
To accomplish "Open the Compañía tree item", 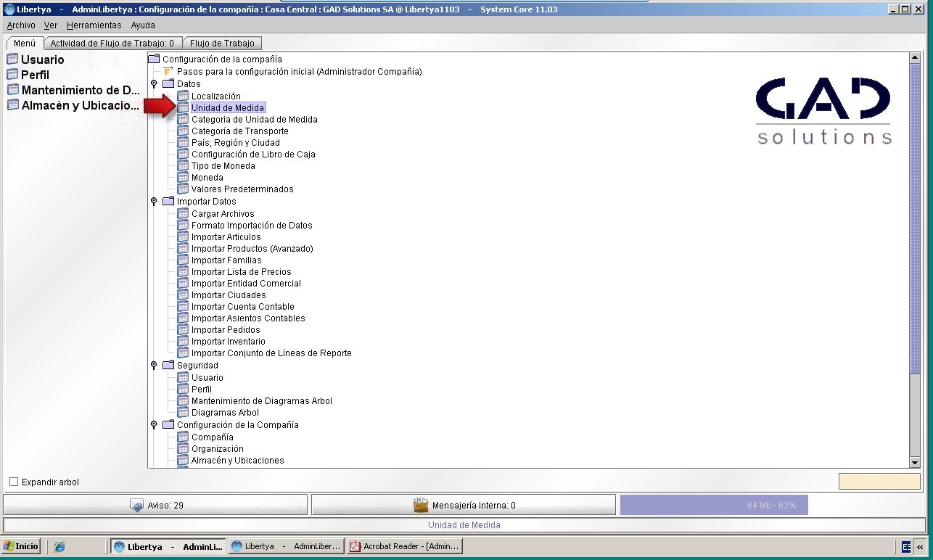I will click(x=213, y=437).
